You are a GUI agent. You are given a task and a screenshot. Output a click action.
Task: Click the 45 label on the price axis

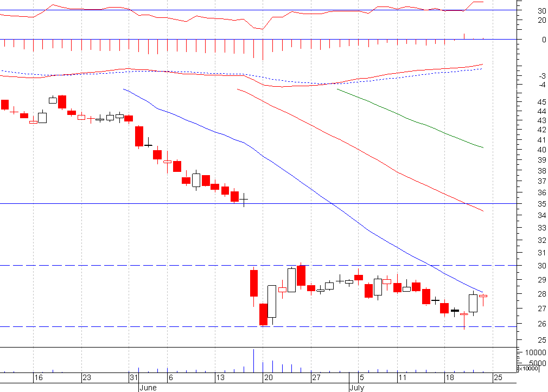click(x=541, y=102)
